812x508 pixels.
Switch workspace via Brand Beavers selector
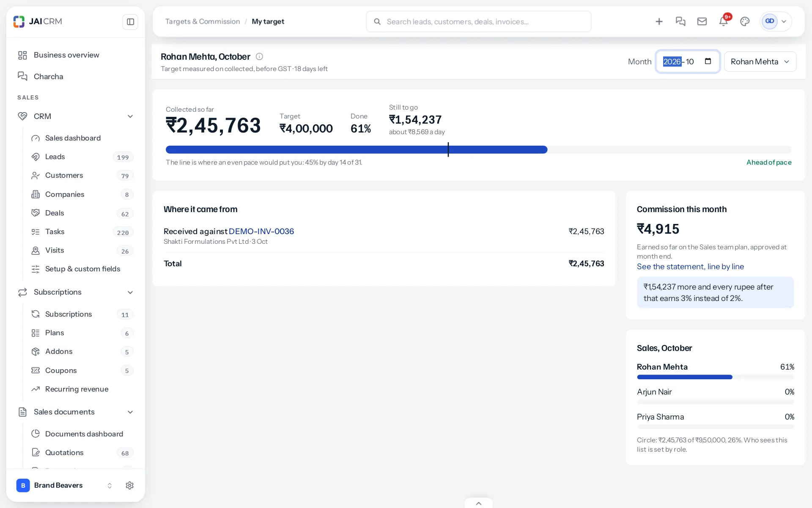point(65,486)
